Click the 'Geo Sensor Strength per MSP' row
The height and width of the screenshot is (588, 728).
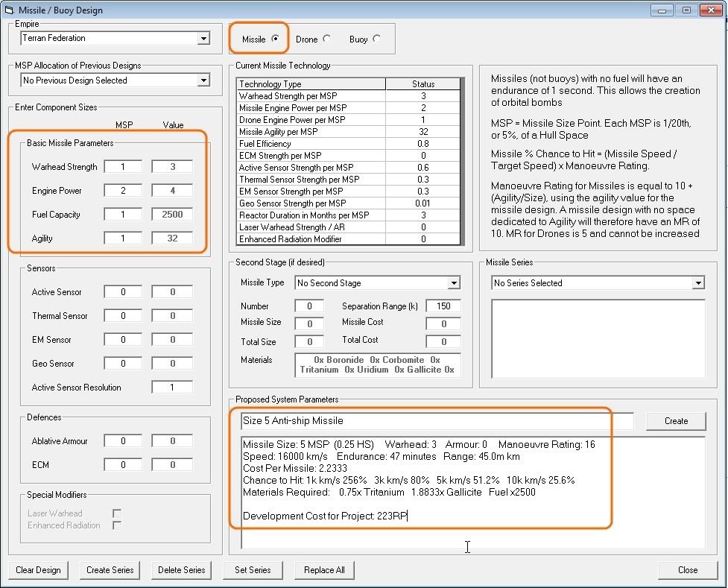tap(349, 203)
